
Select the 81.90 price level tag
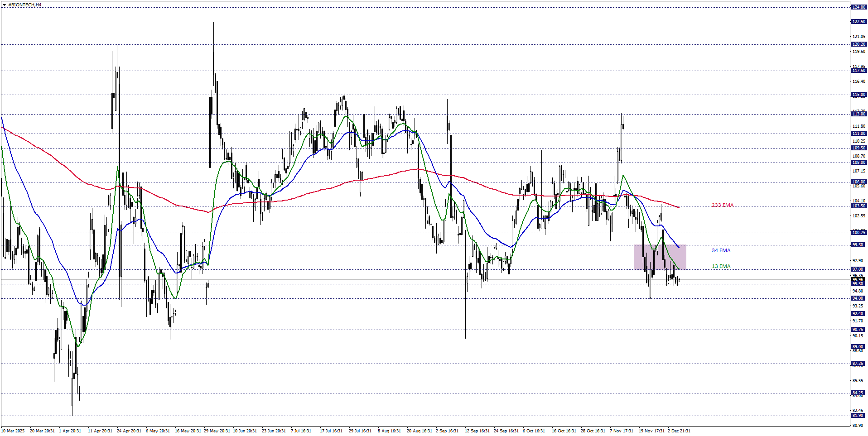click(x=858, y=416)
